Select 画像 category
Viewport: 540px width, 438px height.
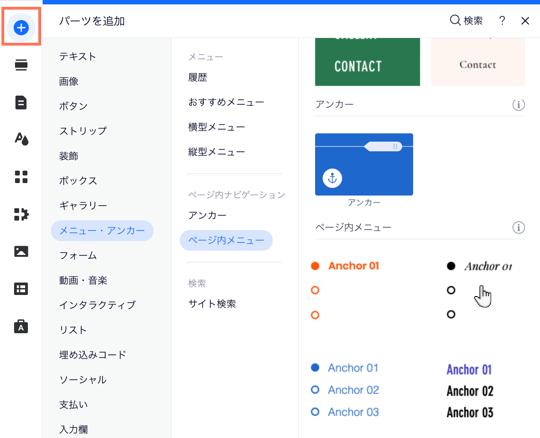pyautogui.click(x=69, y=82)
